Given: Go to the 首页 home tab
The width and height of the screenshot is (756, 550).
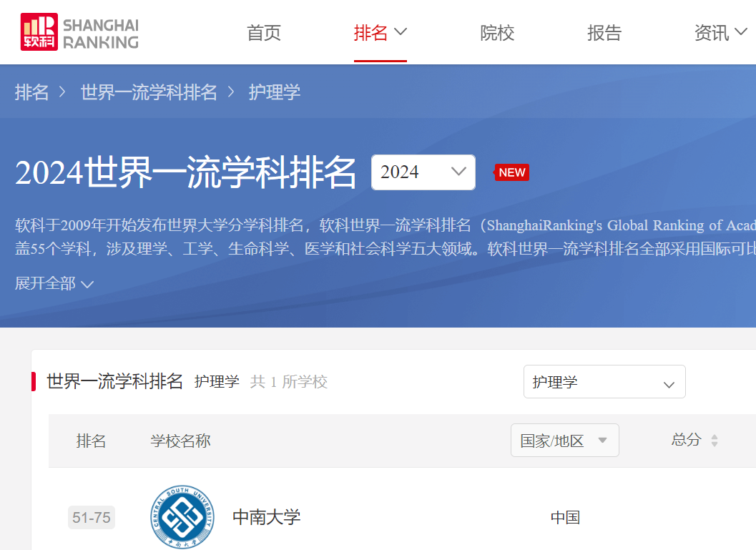Looking at the screenshot, I should (264, 33).
